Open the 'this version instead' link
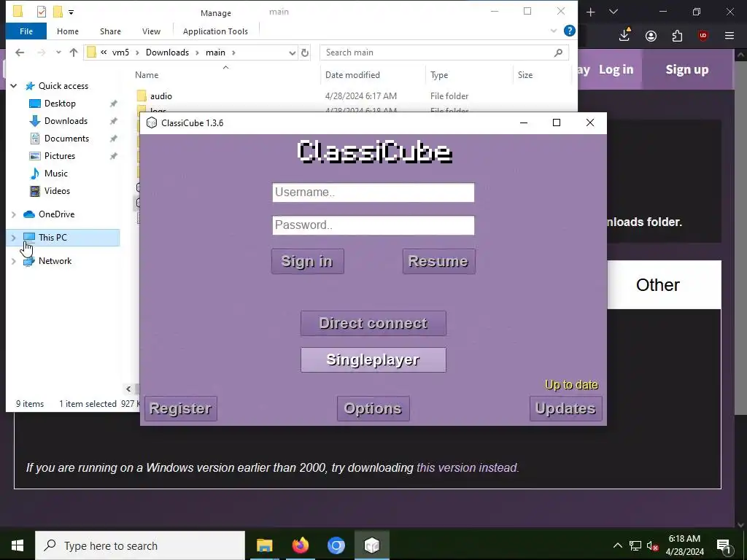747x560 pixels. pyautogui.click(x=466, y=467)
